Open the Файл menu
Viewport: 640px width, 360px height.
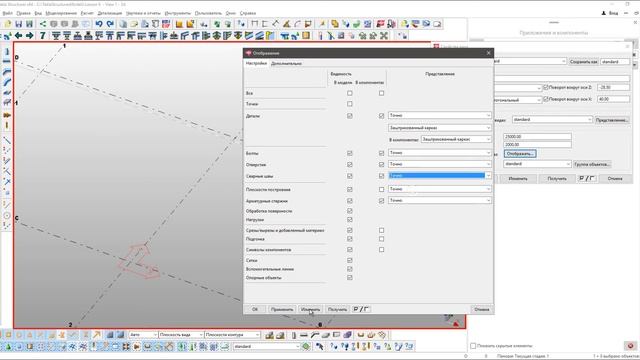[x=7, y=13]
